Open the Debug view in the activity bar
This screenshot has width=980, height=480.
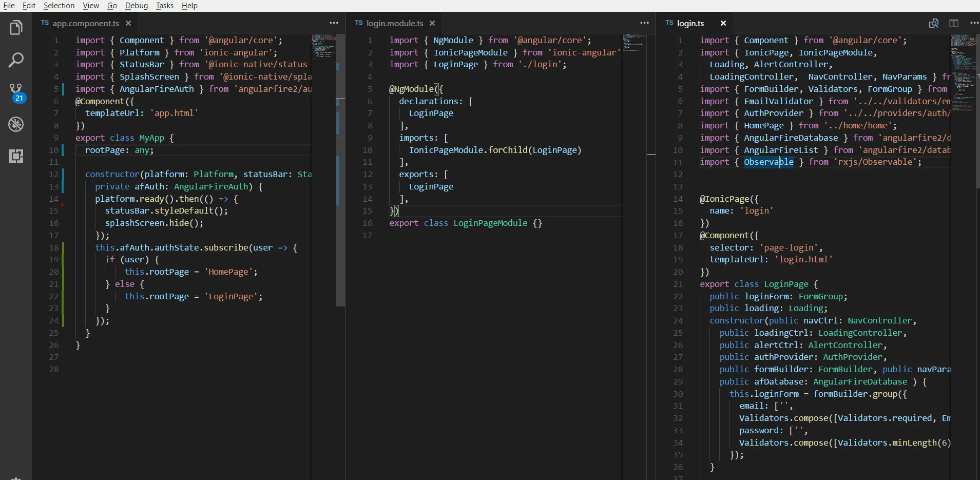(x=16, y=124)
